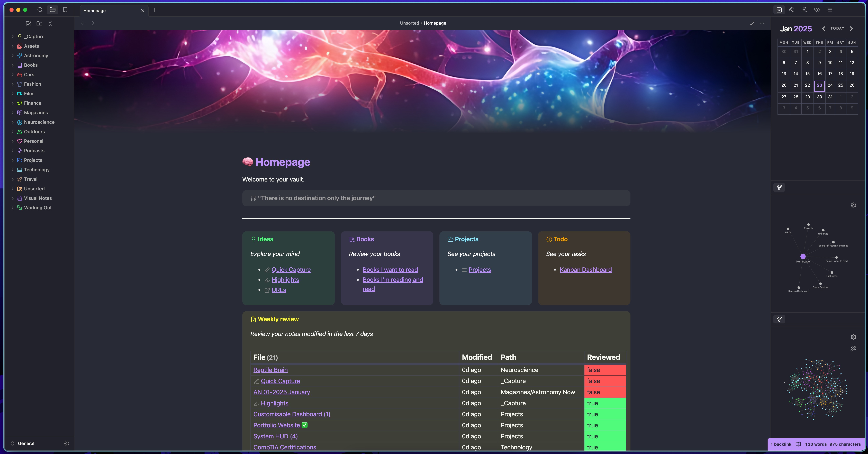Collapse all folders icon in file explorer
The image size is (868, 454).
[x=50, y=24]
